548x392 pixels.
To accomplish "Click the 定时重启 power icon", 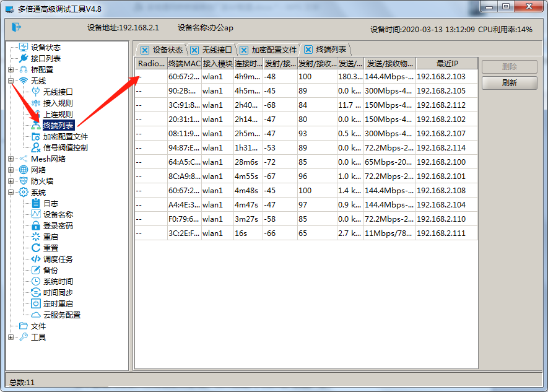I will tap(36, 303).
